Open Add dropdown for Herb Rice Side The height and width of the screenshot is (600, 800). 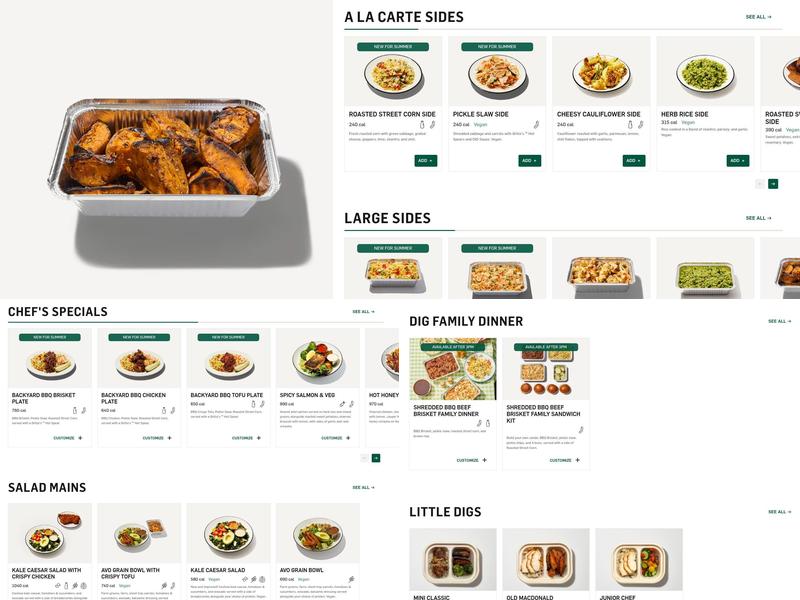[738, 161]
